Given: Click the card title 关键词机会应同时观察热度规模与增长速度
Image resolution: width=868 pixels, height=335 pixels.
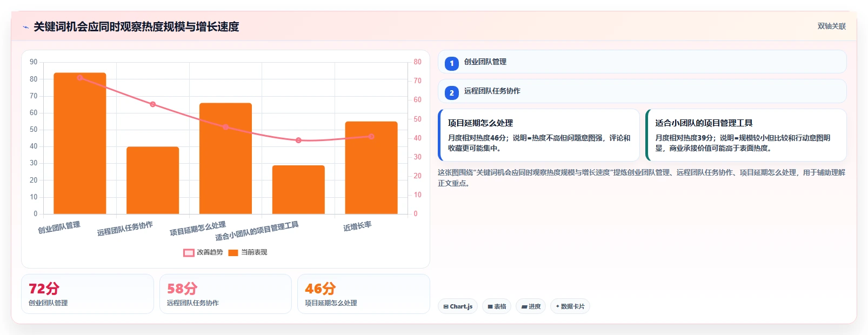Looking at the screenshot, I should point(136,27).
